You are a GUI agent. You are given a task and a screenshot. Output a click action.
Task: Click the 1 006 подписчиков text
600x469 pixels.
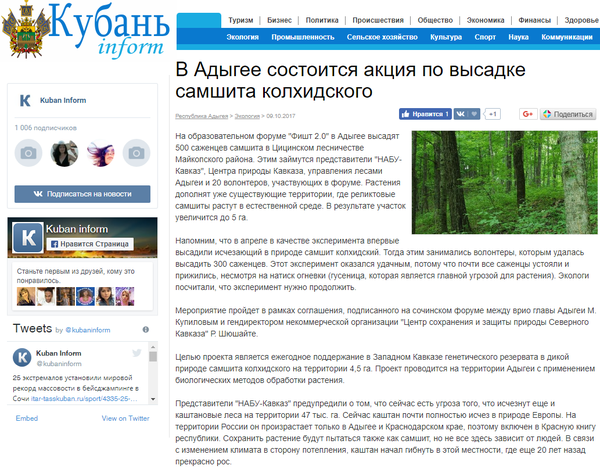(46, 128)
